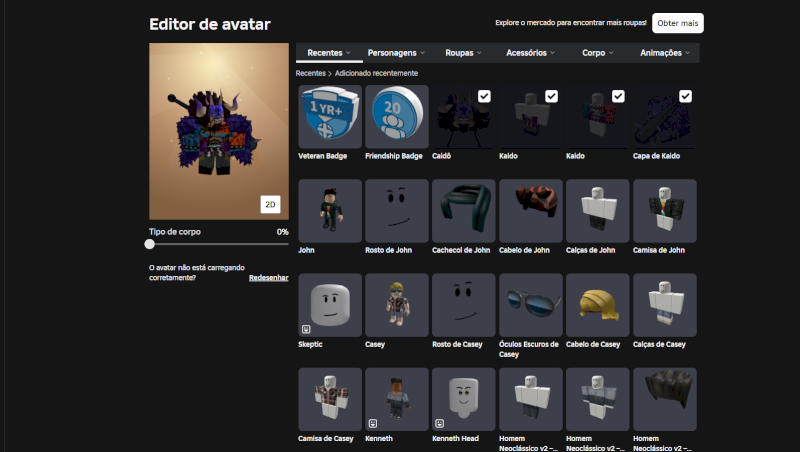This screenshot has width=800, height=452.
Task: Choose the Skeptic head item
Action: [x=330, y=305]
